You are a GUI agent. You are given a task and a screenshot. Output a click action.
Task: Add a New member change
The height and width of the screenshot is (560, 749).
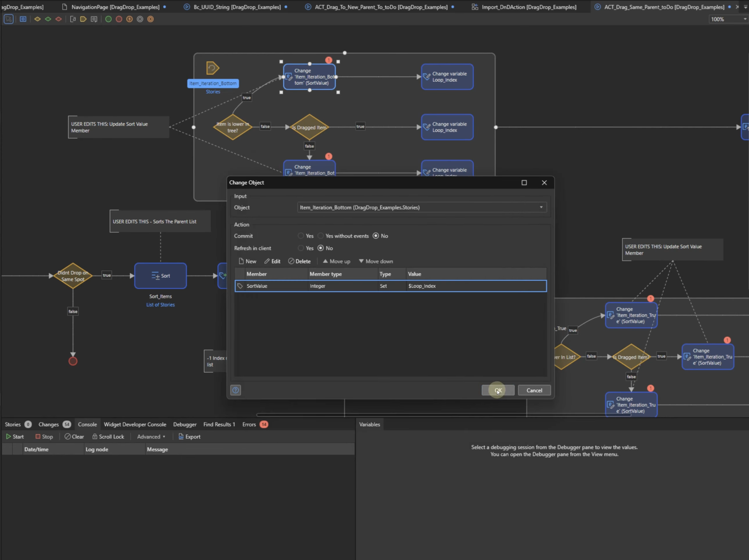[247, 261]
